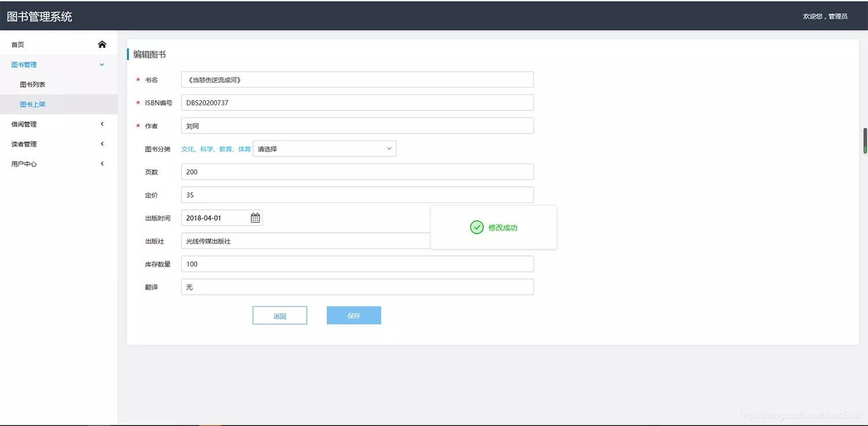868x426 pixels.
Task: Click the 书名 input field
Action: [357, 80]
